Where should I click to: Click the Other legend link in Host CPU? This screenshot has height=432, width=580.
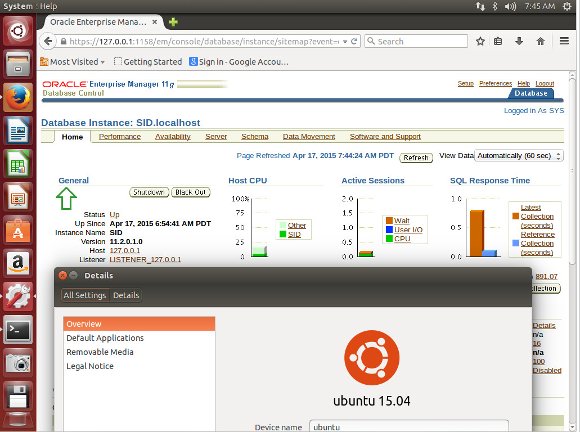pos(297,225)
